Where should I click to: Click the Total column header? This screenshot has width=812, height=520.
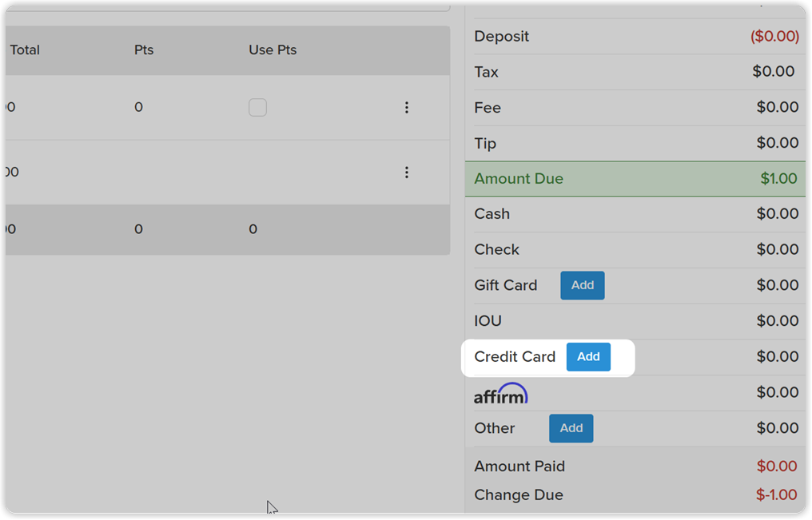click(x=25, y=50)
